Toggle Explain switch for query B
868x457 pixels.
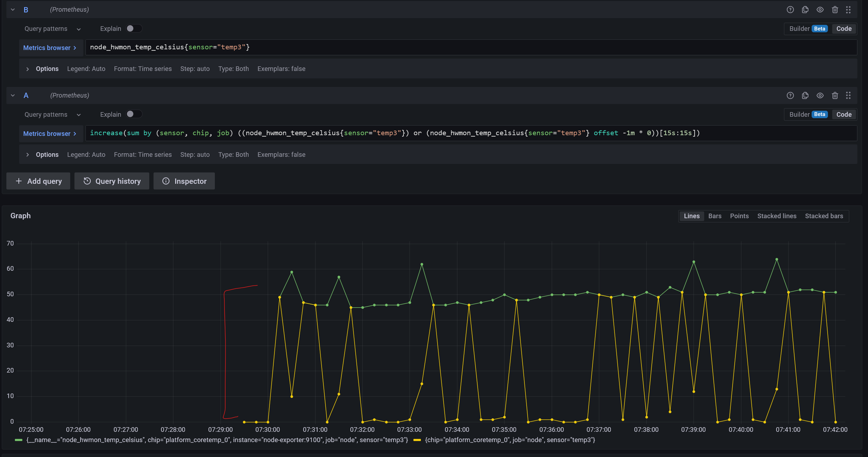tap(134, 29)
